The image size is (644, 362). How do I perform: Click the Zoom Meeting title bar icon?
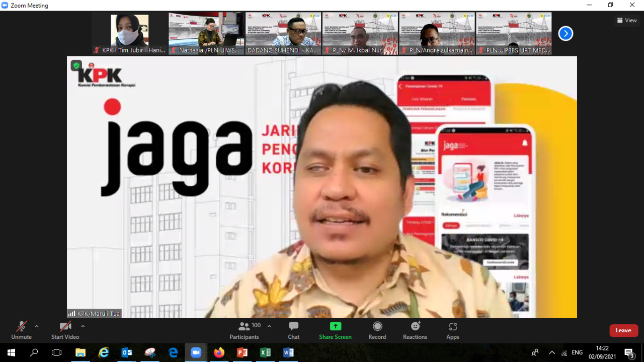pyautogui.click(x=5, y=6)
